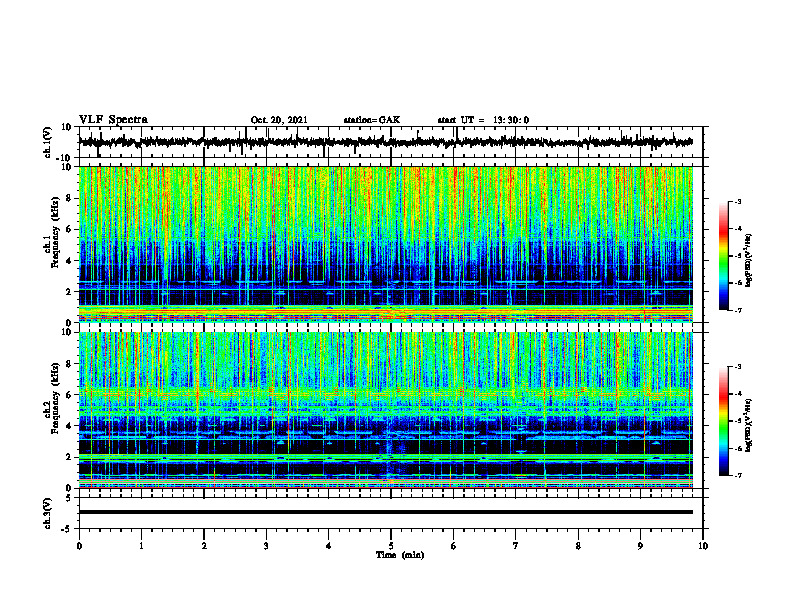The height and width of the screenshot is (612, 792).
Task: Click time axis tick label "9"
Action: point(640,546)
